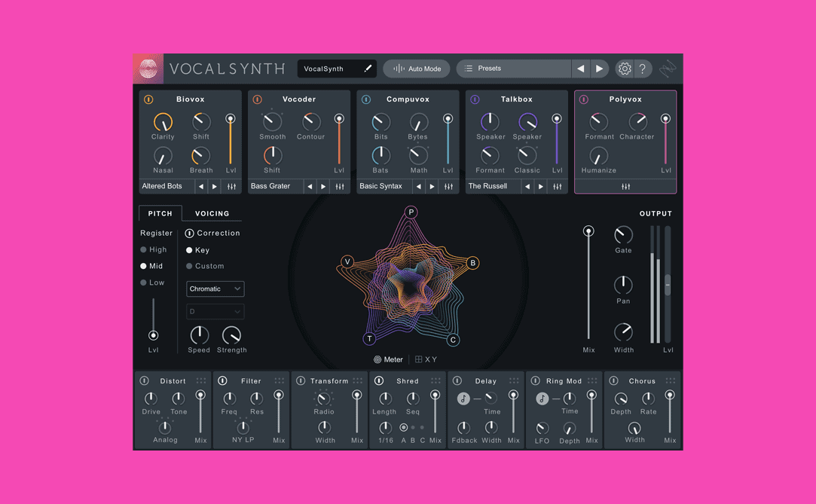Open Compuvox advanced settings sliders icon
The width and height of the screenshot is (816, 504).
pyautogui.click(x=449, y=186)
